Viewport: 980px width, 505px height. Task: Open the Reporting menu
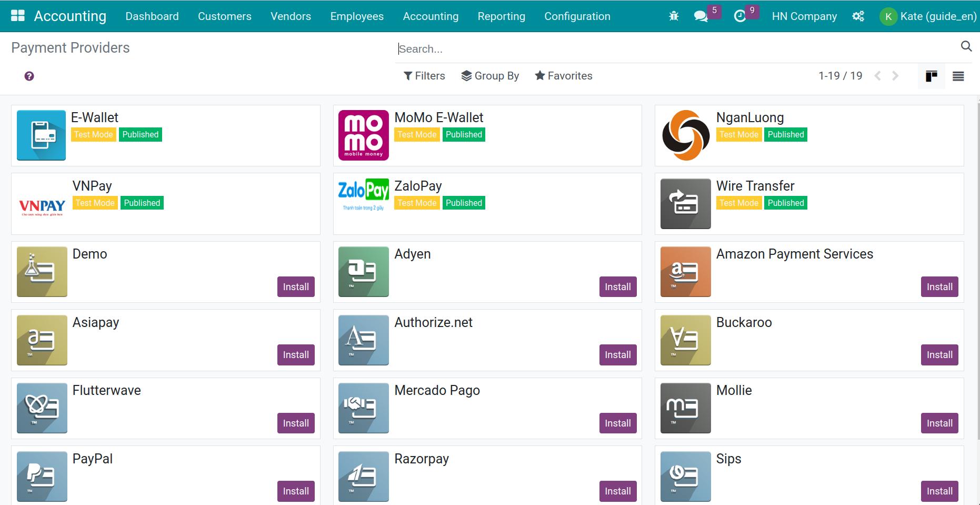click(502, 16)
